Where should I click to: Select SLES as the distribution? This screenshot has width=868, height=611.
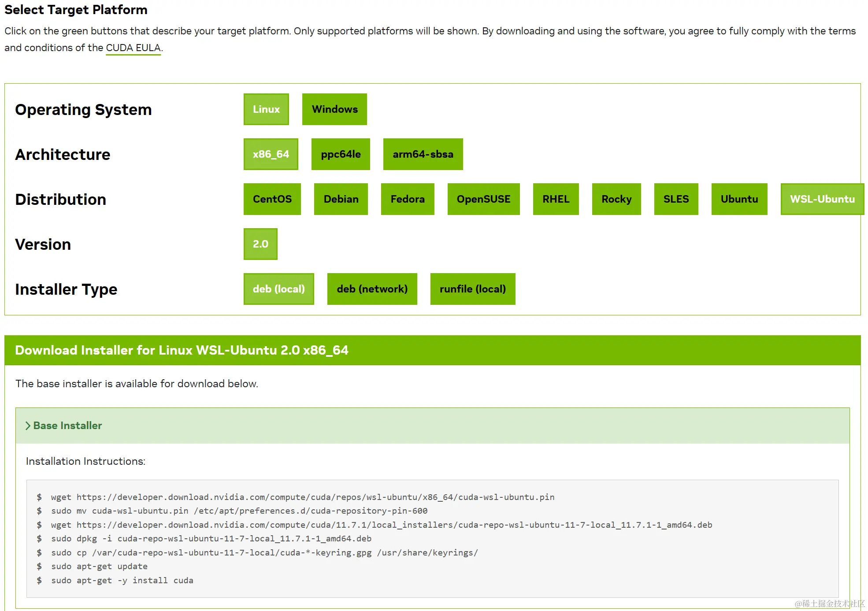coord(676,199)
